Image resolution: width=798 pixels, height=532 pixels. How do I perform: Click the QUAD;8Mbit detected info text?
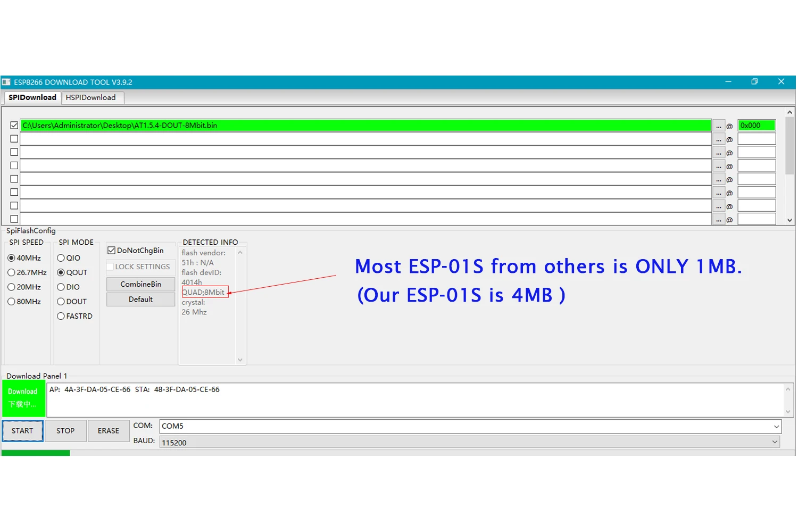click(x=204, y=292)
